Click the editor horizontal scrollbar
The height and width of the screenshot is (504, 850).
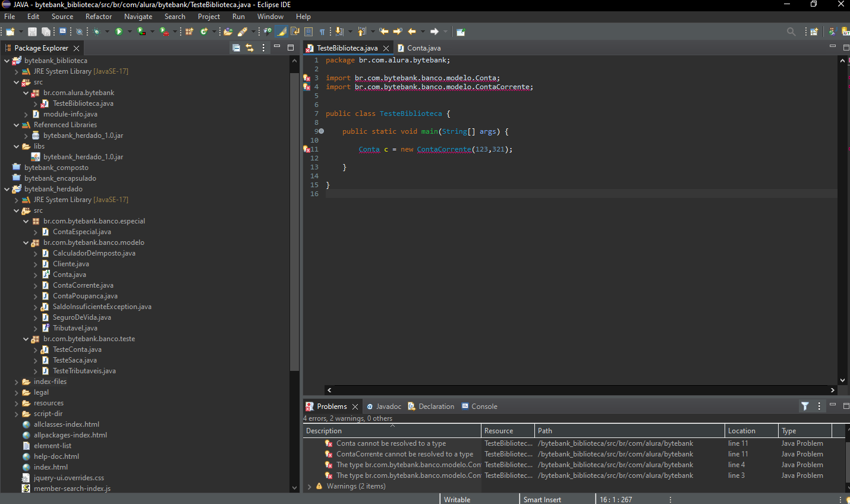pyautogui.click(x=581, y=390)
